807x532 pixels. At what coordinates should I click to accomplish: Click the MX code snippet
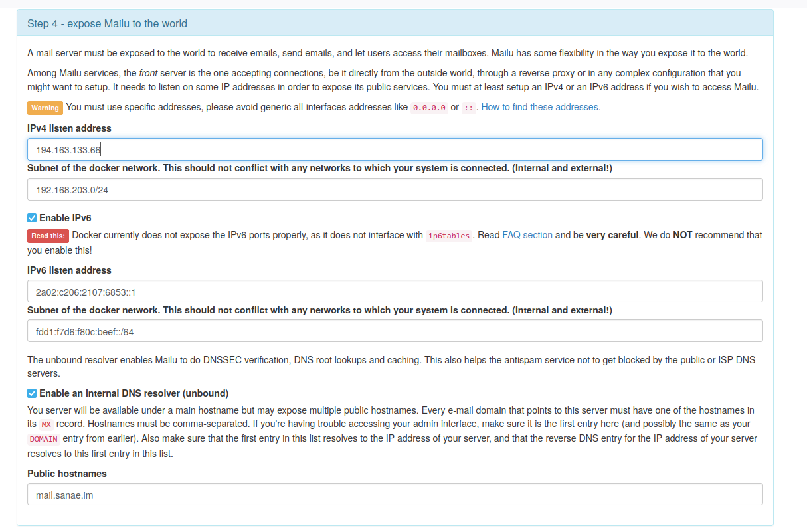46,424
